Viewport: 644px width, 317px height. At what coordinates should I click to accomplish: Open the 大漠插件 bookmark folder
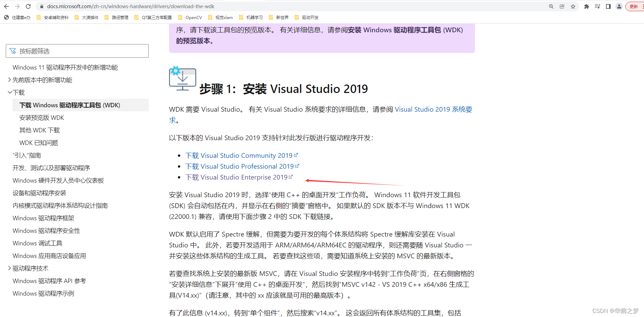coord(86,17)
